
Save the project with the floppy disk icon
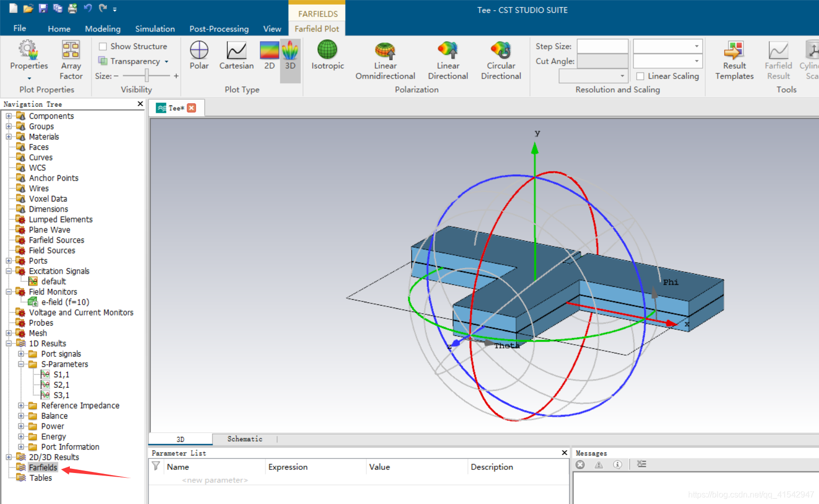[x=43, y=8]
